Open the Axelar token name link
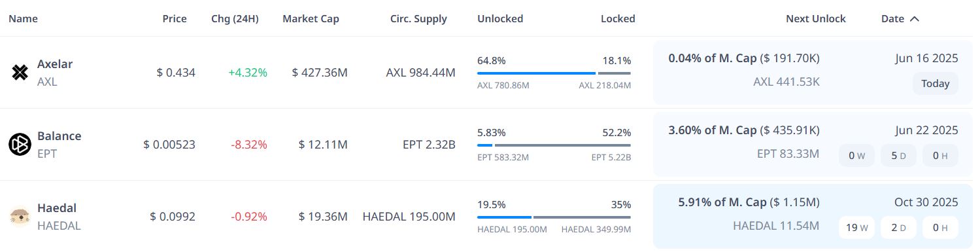 [55, 64]
